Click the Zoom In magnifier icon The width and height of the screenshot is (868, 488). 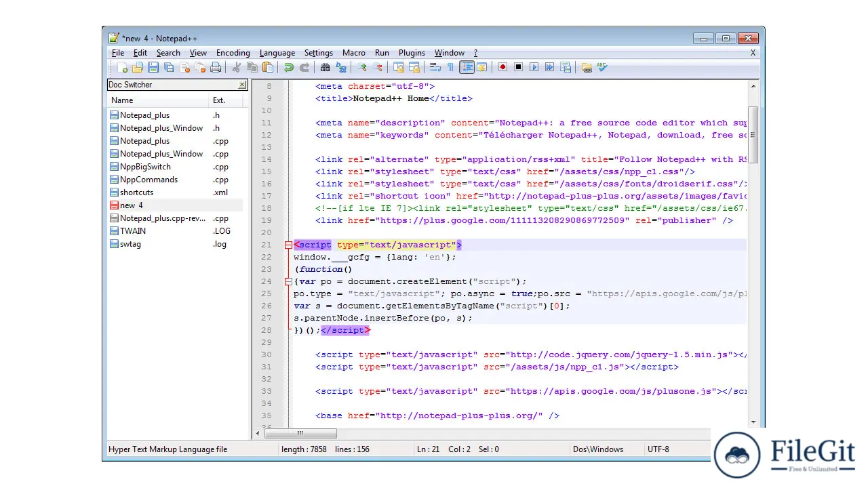tap(362, 67)
